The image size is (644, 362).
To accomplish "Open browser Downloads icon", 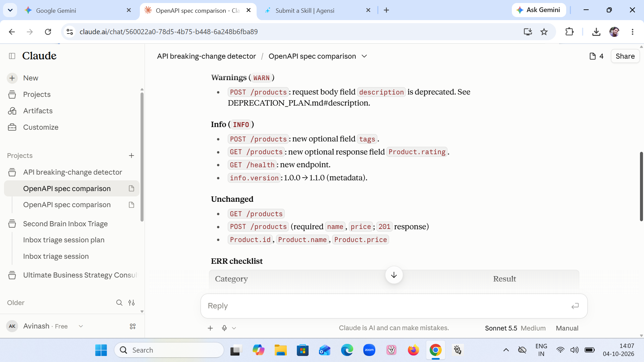I will 596,32.
